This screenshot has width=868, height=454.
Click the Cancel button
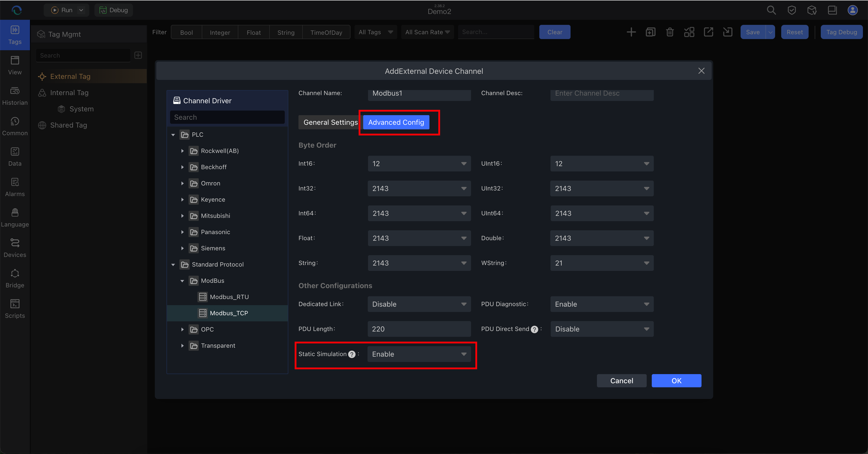click(622, 381)
